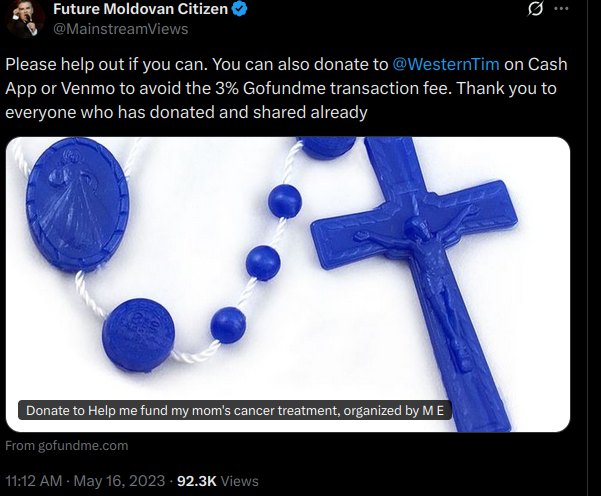Click the 'Donate to Help me fund' caption
601x496 pixels.
[x=235, y=411]
